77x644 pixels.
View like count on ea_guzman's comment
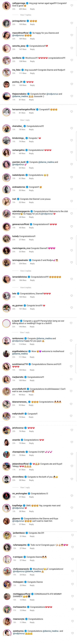coord(23,309)
